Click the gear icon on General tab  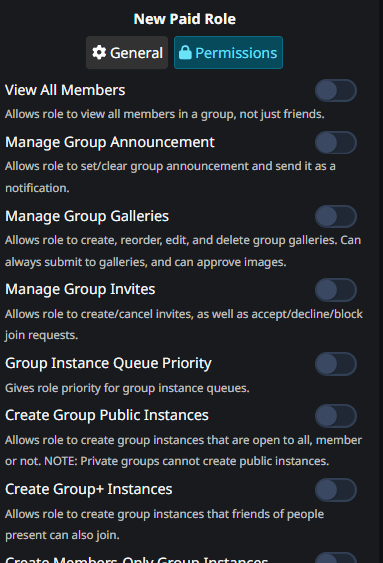[99, 52]
